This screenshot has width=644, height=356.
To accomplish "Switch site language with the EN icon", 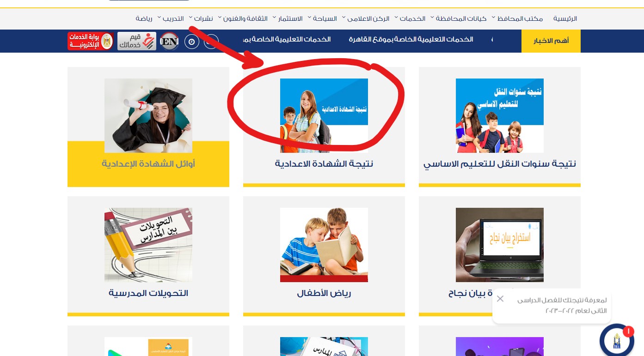I will 169,41.
